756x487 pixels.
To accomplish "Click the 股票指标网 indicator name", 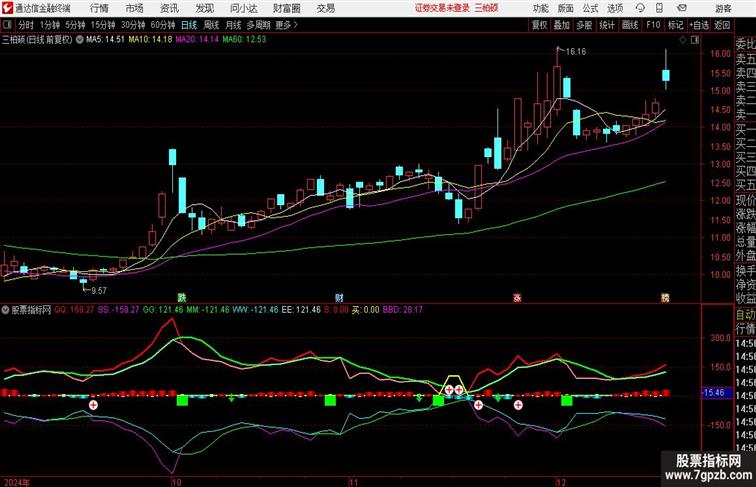I will tap(32, 310).
